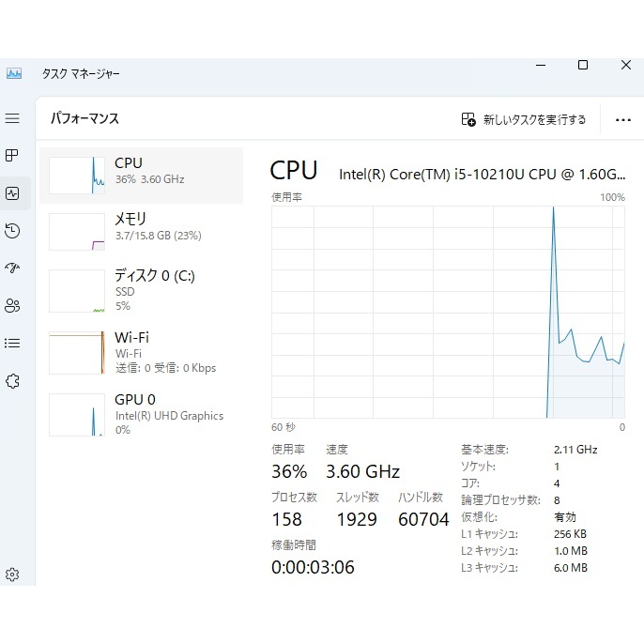Click the uptime value 0:00:03:06
This screenshot has width=644, height=644.
pyautogui.click(x=313, y=568)
